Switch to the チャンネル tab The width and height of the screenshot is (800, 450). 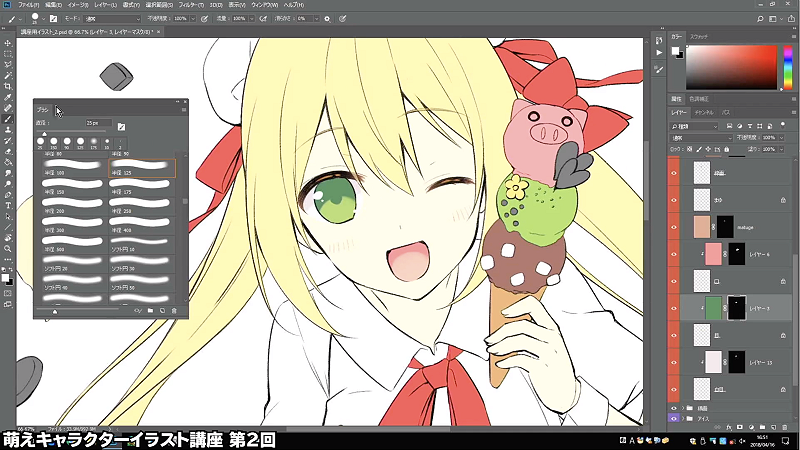[705, 112]
